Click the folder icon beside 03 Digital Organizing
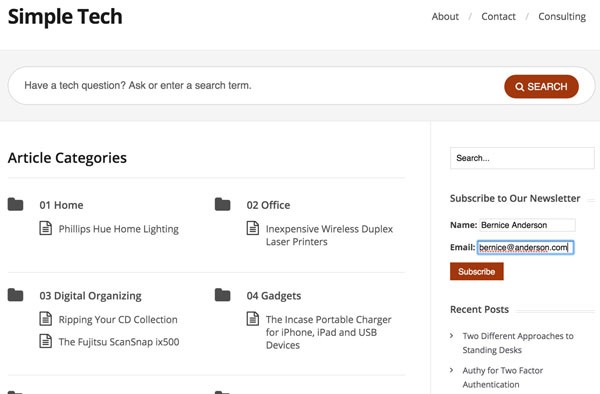 pos(15,295)
